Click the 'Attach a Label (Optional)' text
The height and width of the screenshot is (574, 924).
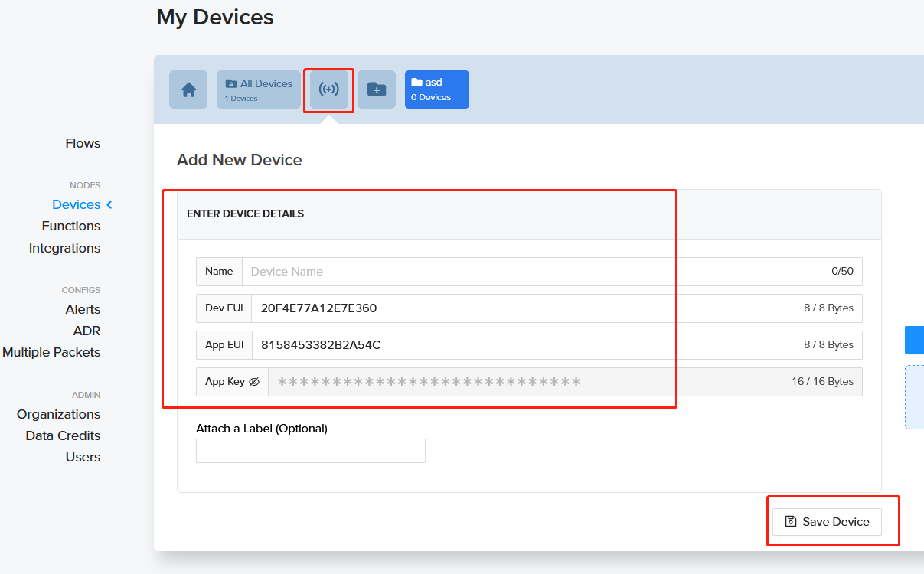[x=262, y=429]
